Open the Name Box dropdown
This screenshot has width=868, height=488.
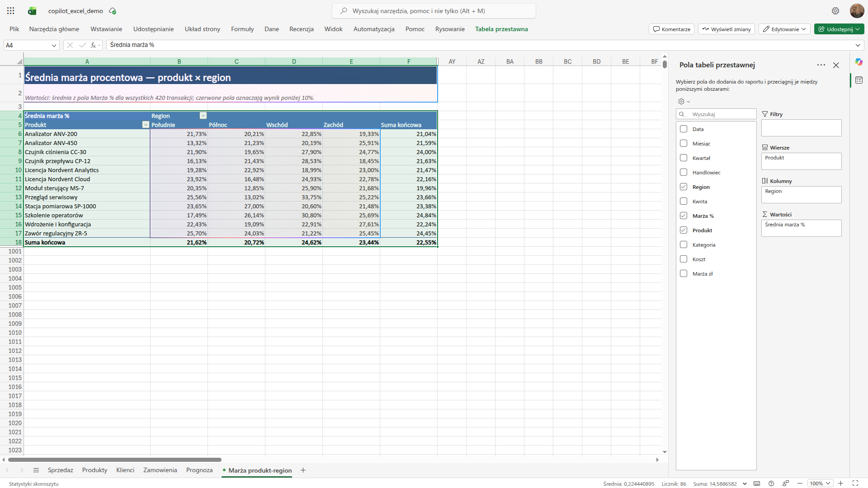[54, 45]
